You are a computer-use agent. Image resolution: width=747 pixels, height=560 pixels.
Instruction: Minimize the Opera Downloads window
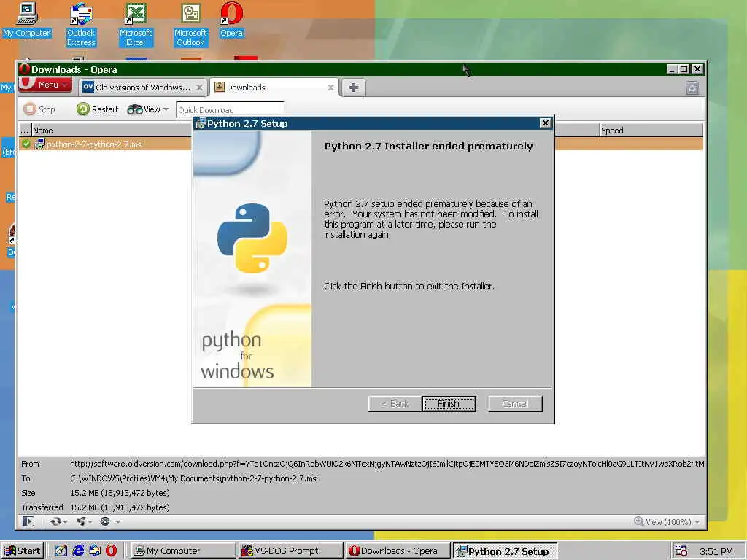point(672,69)
